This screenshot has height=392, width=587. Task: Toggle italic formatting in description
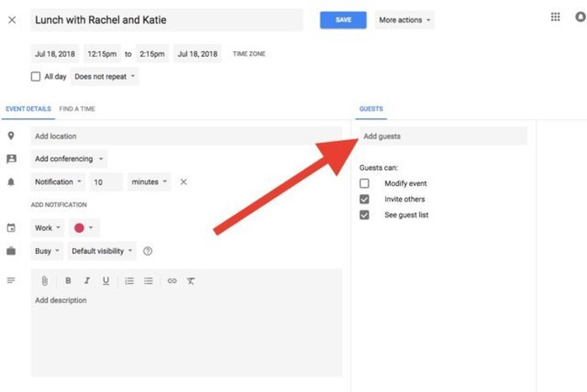pos(86,281)
